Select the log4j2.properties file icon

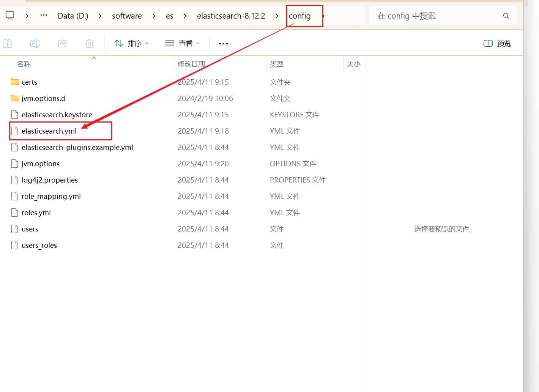click(x=15, y=180)
